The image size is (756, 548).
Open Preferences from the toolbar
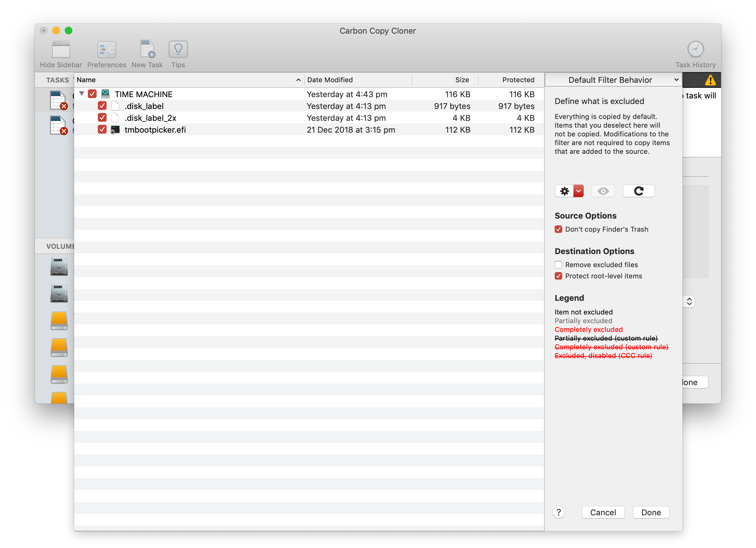[x=106, y=50]
